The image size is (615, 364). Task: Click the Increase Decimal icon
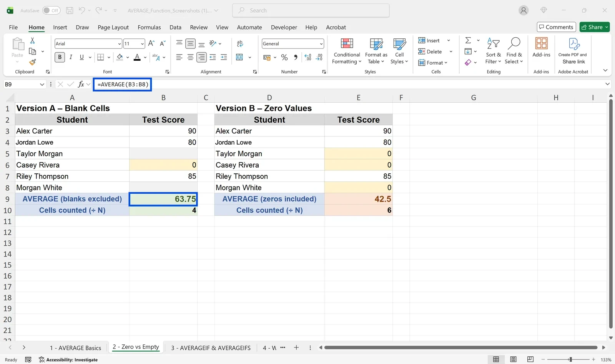click(x=308, y=57)
